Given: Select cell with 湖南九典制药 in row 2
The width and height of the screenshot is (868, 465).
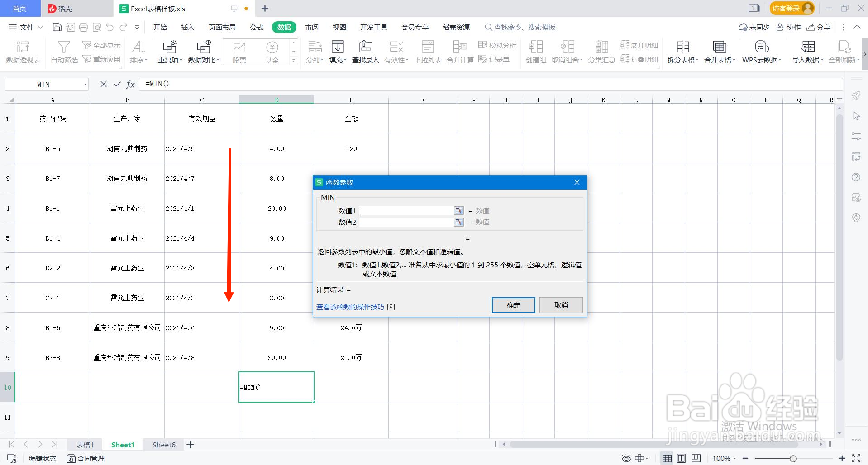Looking at the screenshot, I should click(x=127, y=148).
